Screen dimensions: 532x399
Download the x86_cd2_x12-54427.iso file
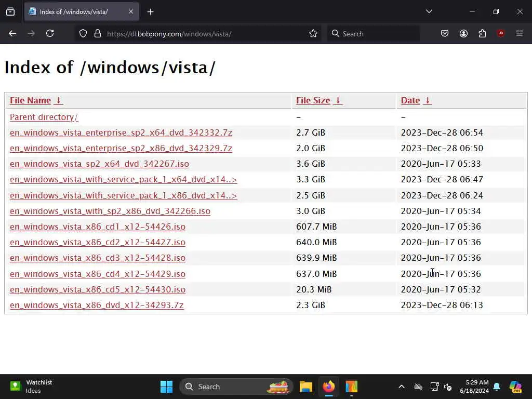[x=98, y=242]
